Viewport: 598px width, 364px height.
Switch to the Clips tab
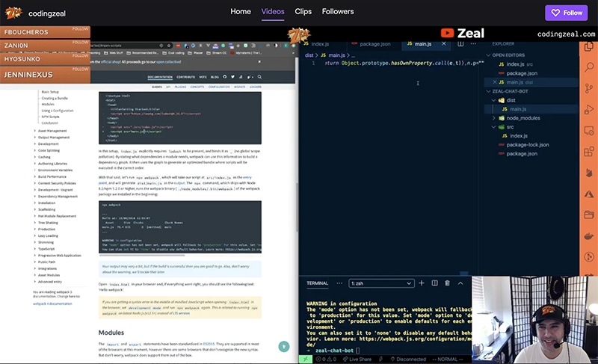pos(303,11)
